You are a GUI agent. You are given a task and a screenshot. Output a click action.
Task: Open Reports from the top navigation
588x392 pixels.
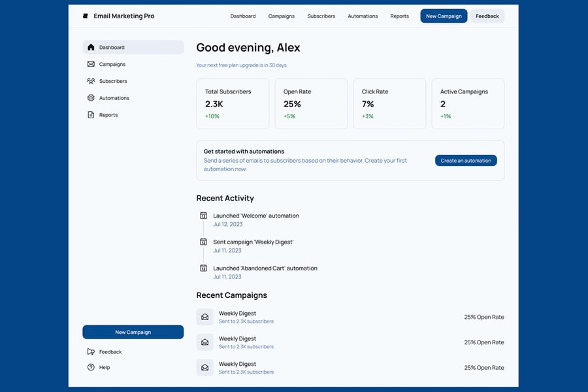[x=399, y=16]
